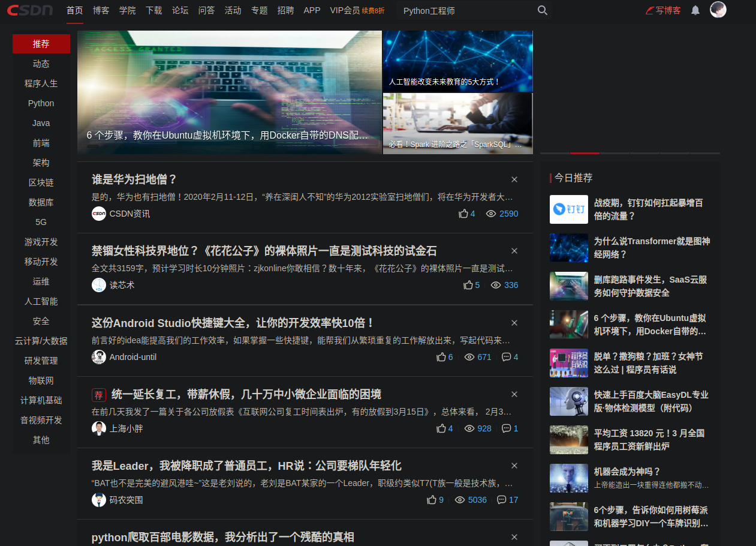Go to the 首页 nav tab
This screenshot has height=546, width=756.
point(75,10)
